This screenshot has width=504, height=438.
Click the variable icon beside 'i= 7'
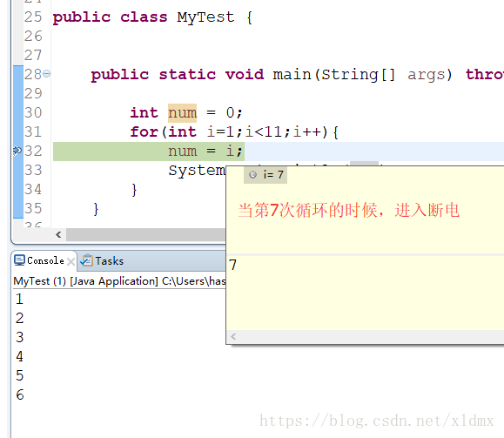(253, 175)
